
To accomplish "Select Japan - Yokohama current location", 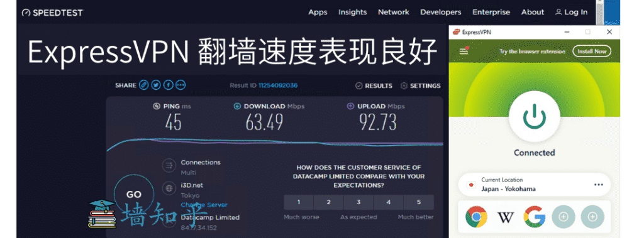I will [x=535, y=185].
